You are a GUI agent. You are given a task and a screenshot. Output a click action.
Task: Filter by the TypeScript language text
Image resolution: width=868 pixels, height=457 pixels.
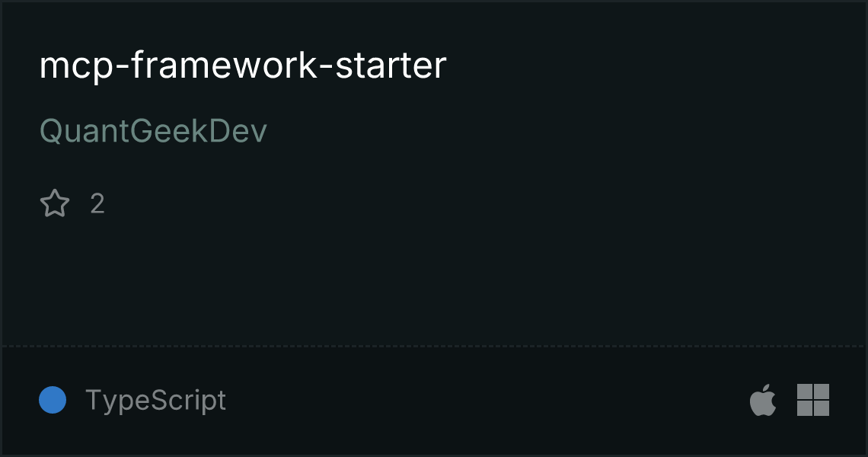(155, 400)
